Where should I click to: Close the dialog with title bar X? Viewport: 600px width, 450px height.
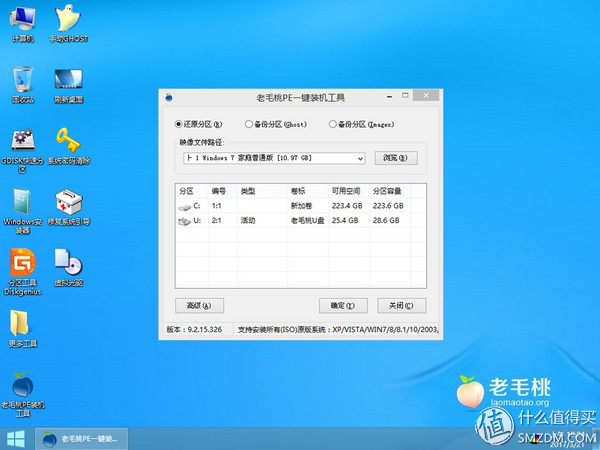coord(426,95)
